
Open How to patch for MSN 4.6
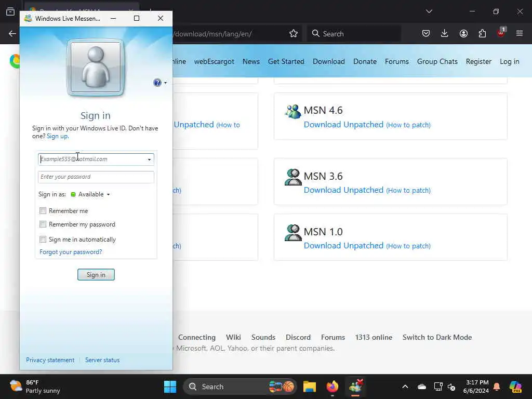point(408,125)
